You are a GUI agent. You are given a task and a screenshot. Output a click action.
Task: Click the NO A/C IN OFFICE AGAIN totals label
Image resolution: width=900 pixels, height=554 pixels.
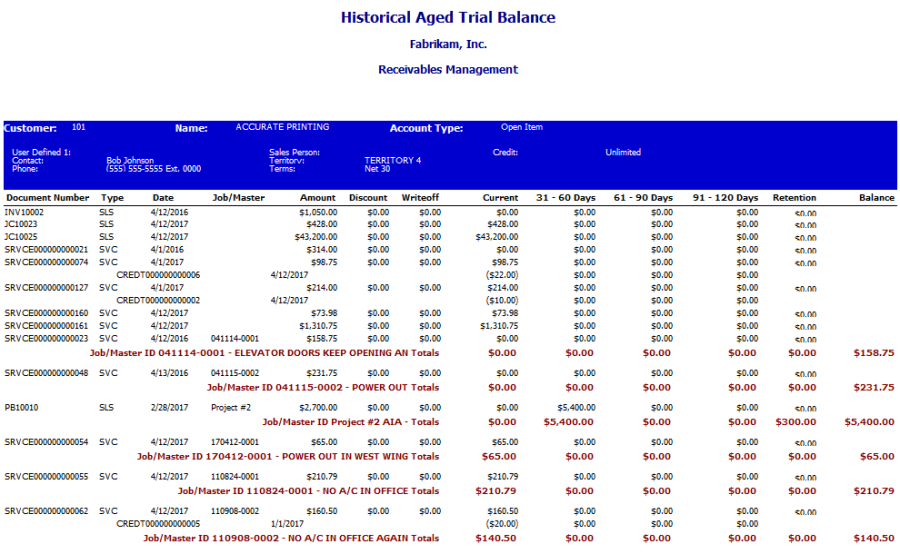click(x=290, y=538)
